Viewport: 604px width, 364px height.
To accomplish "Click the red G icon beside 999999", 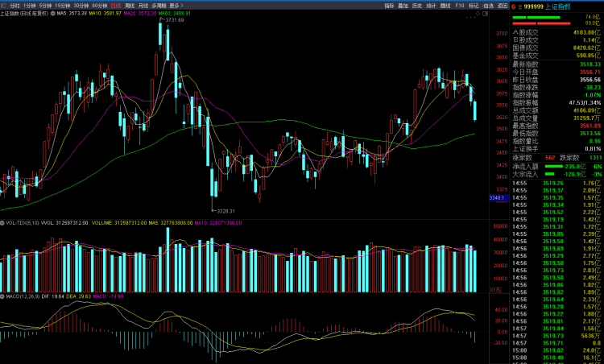I will [514, 6].
